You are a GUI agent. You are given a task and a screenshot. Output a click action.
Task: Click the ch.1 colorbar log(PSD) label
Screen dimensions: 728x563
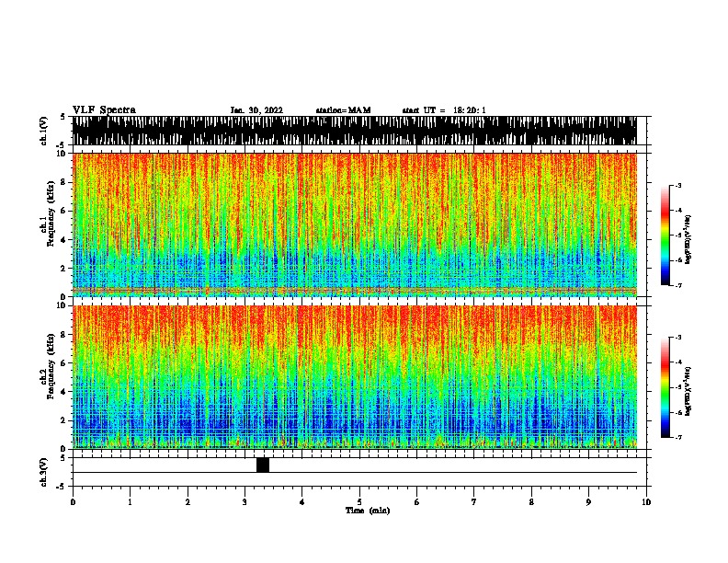tap(688, 239)
